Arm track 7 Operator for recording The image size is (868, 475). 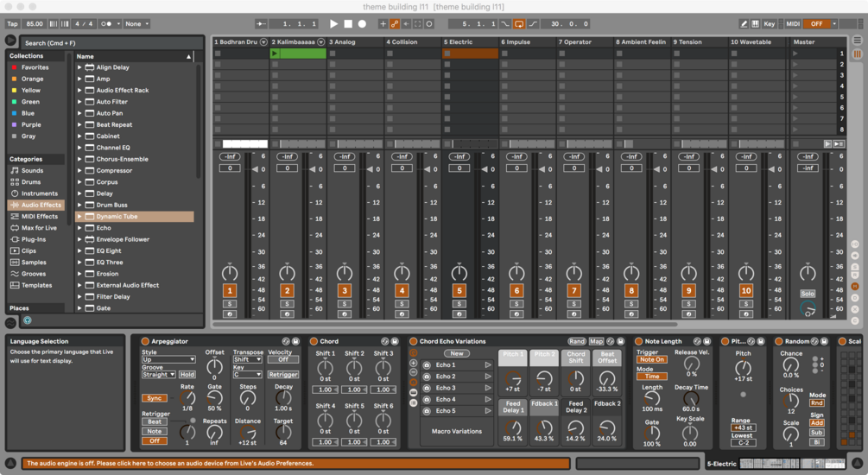pyautogui.click(x=574, y=313)
